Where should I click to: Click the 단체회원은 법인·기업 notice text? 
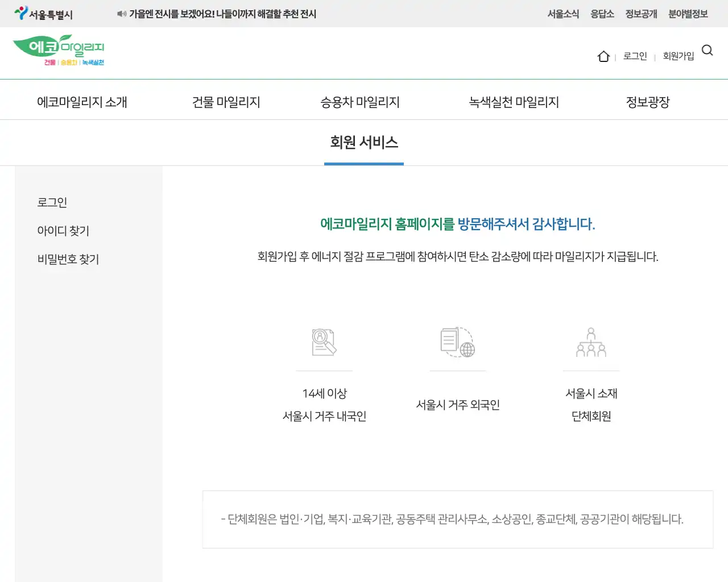point(452,519)
